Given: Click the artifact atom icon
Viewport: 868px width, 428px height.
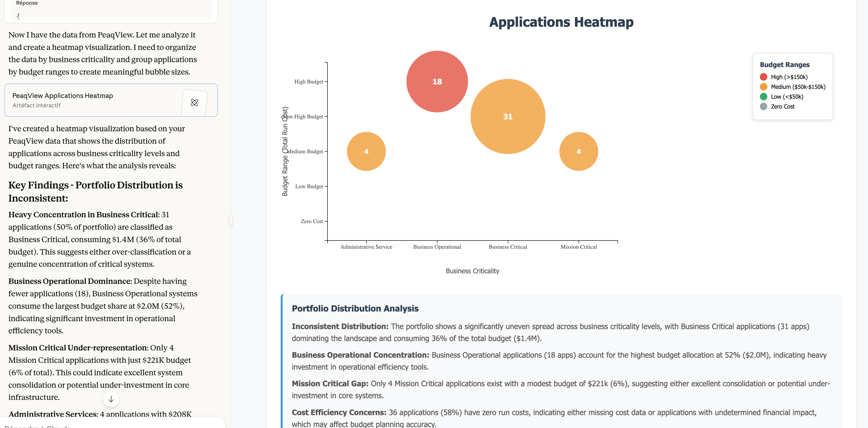Looking at the screenshot, I should 194,102.
